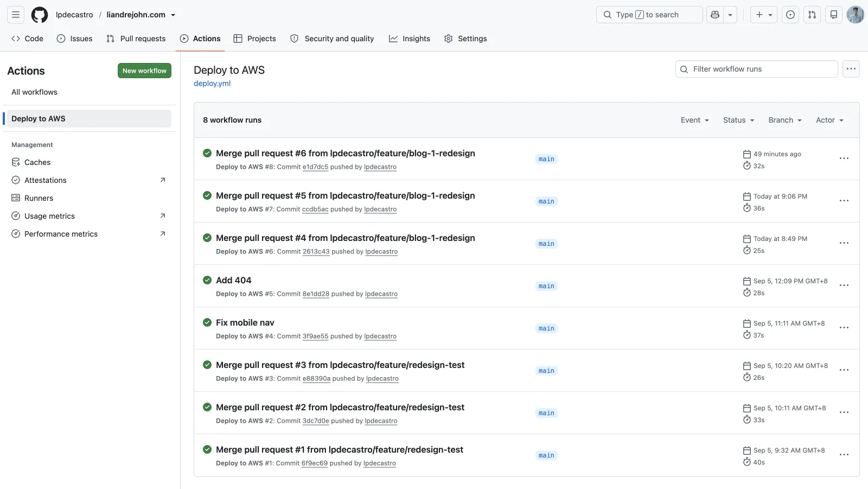Viewport: 868px width, 489px height.
Task: Switch to the Pull requests tab
Action: (136, 39)
